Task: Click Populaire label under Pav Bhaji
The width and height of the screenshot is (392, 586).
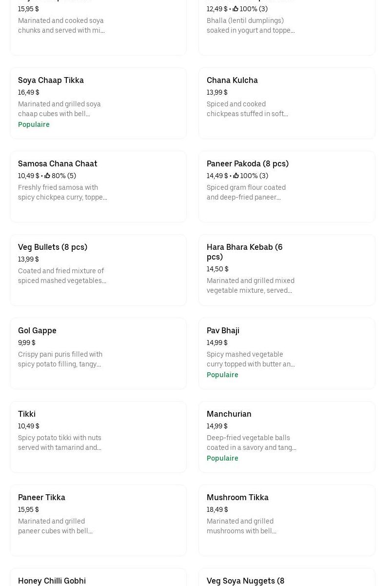Action: point(222,375)
